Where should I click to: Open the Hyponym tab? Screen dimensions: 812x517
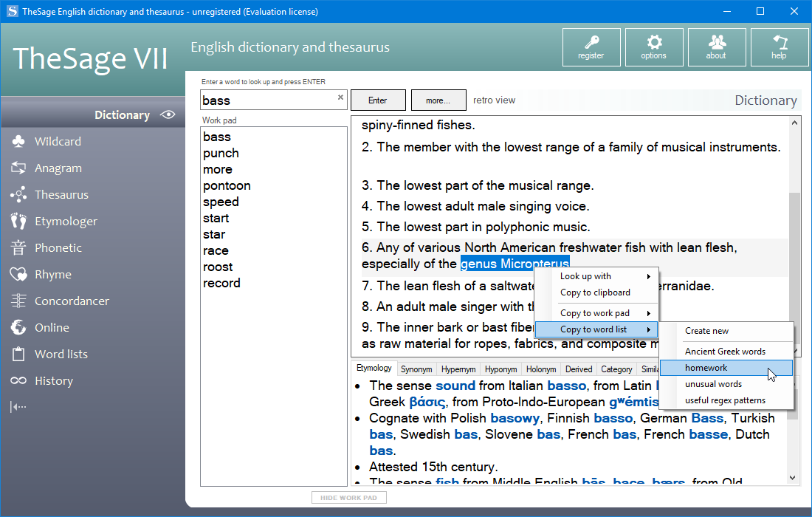[500, 369]
